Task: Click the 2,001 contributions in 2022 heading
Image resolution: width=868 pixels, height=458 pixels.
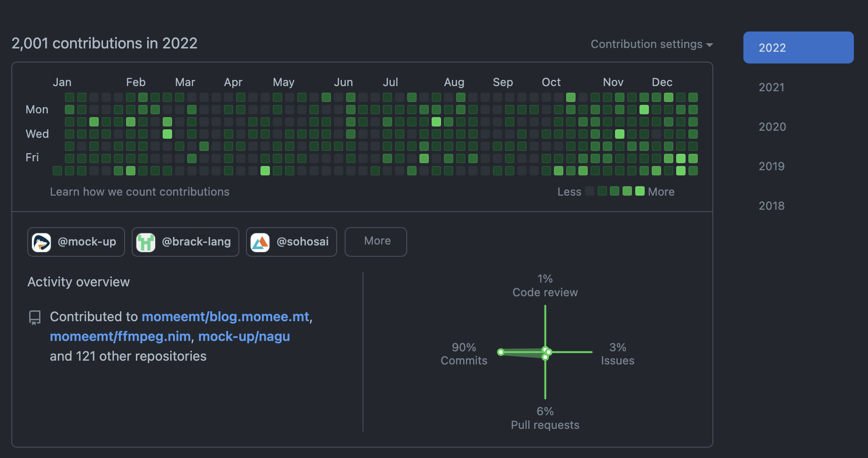Action: 104,43
